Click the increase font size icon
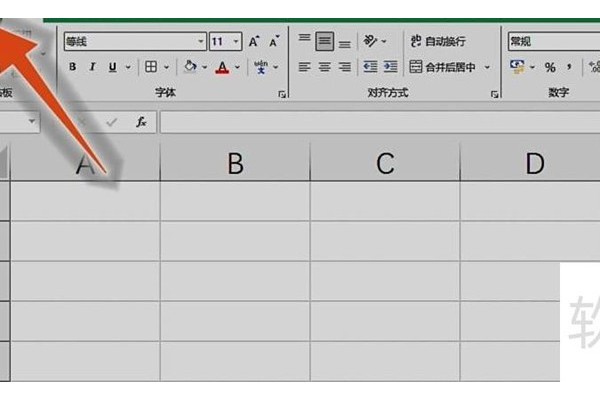This screenshot has height=400, width=600. pyautogui.click(x=254, y=42)
